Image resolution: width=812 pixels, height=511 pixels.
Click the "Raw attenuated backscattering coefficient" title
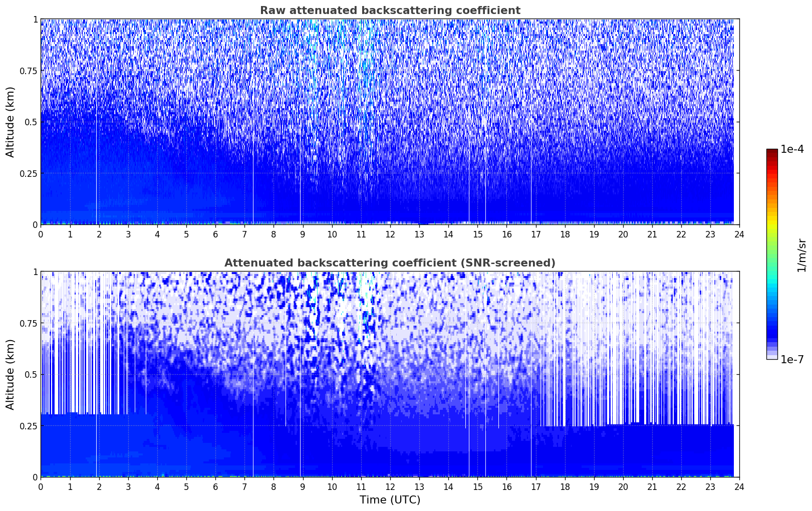click(x=390, y=11)
